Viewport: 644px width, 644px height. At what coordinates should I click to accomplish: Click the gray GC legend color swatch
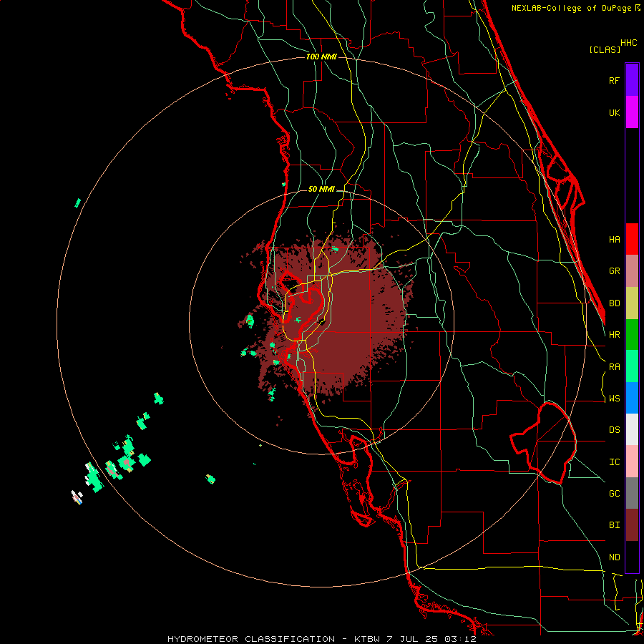(x=632, y=493)
